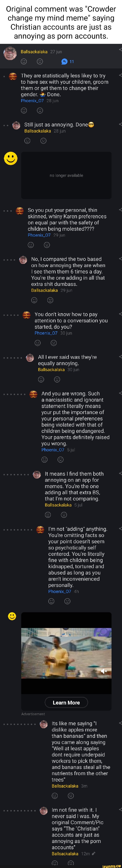Like the 'So you put your personal' comment
Image resolution: width=122 pixels, height=868 pixels.
(31, 245)
